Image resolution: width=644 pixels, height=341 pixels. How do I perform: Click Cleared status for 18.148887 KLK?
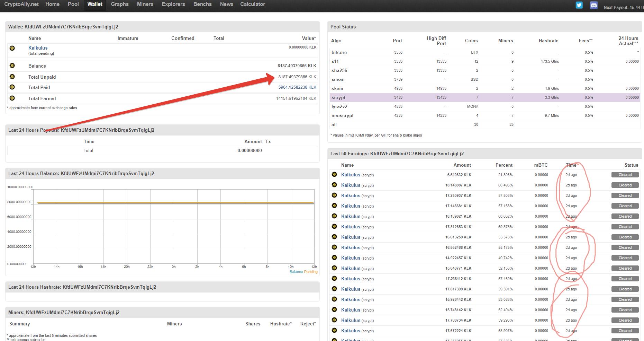tap(625, 185)
